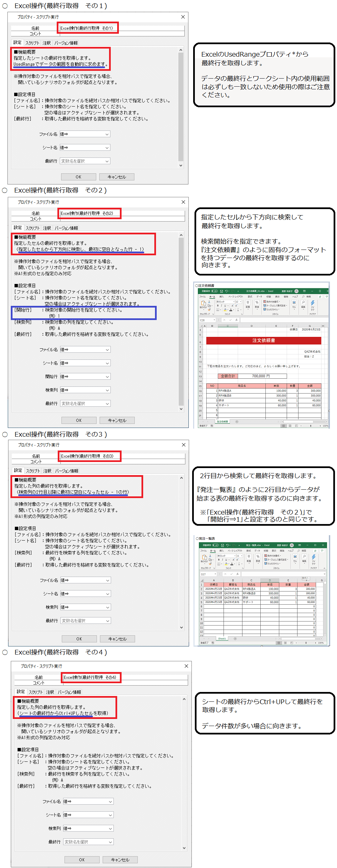Image resolution: width=337 pixels, height=868 pixels.
Task: Click Undo icon in 注文依頼書 Excel window
Action: pyautogui.click(x=226, y=291)
